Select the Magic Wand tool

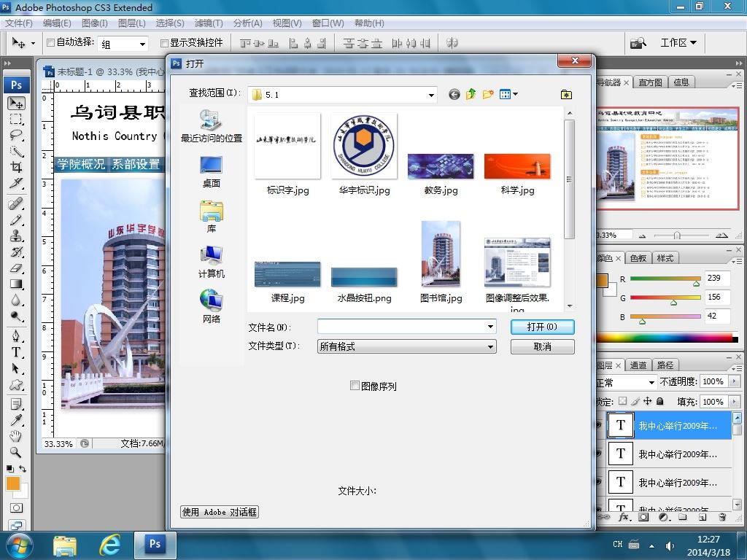click(x=17, y=151)
